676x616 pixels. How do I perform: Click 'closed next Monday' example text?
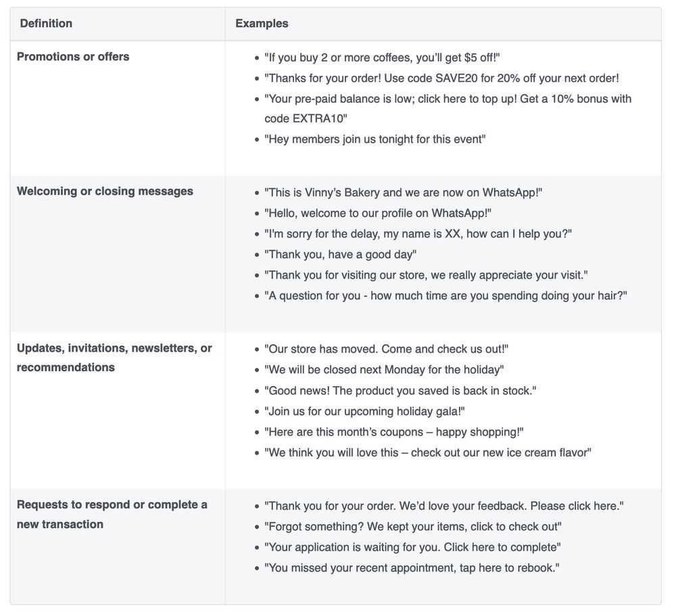point(384,370)
